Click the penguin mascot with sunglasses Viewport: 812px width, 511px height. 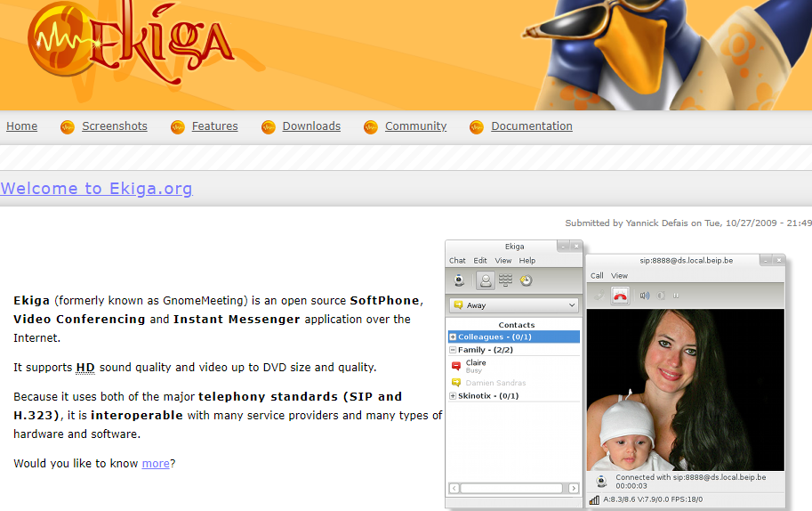coord(666,54)
